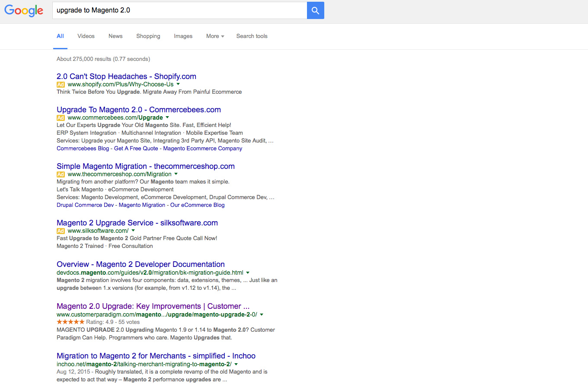Viewport: 588px width, 390px height.
Task: Open Search tools options
Action: click(x=252, y=36)
